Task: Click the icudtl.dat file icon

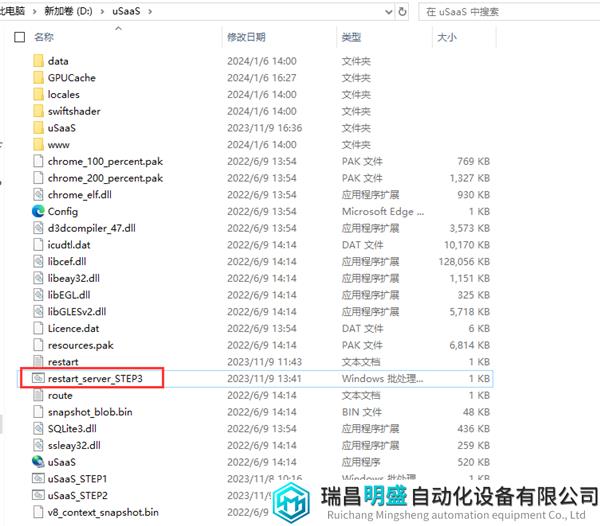Action: pyautogui.click(x=38, y=245)
